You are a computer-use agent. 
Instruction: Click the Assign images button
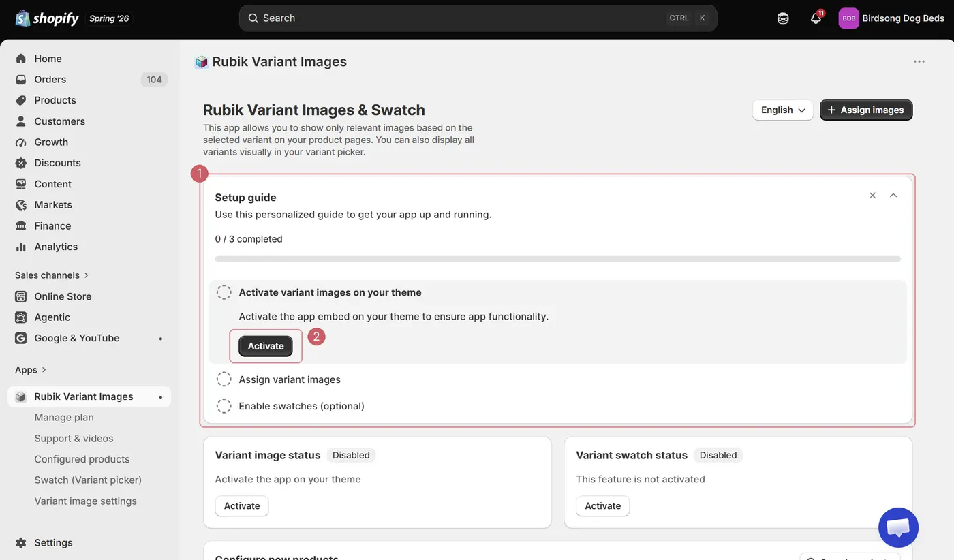[866, 110]
